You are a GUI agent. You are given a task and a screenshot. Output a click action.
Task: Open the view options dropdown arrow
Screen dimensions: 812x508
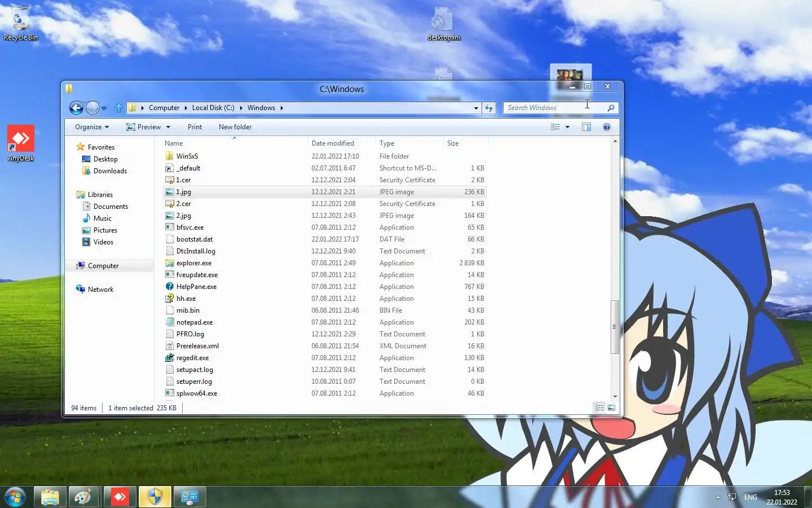coord(567,127)
